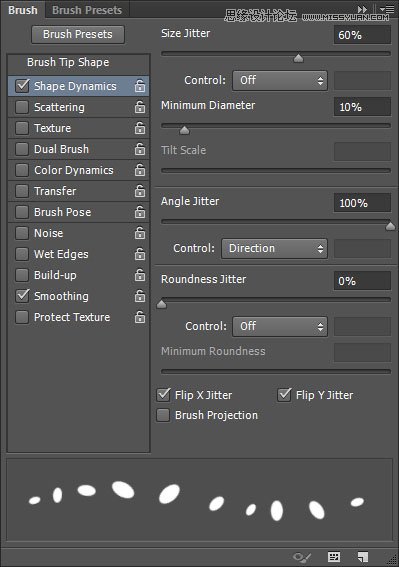Uncheck Flip X Jitter
The height and width of the screenshot is (567, 399).
click(163, 395)
